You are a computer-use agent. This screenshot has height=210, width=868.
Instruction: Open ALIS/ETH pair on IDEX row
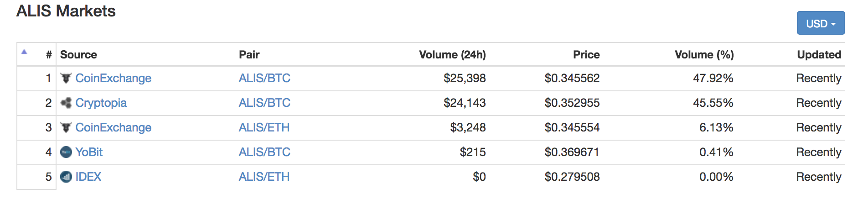point(264,177)
